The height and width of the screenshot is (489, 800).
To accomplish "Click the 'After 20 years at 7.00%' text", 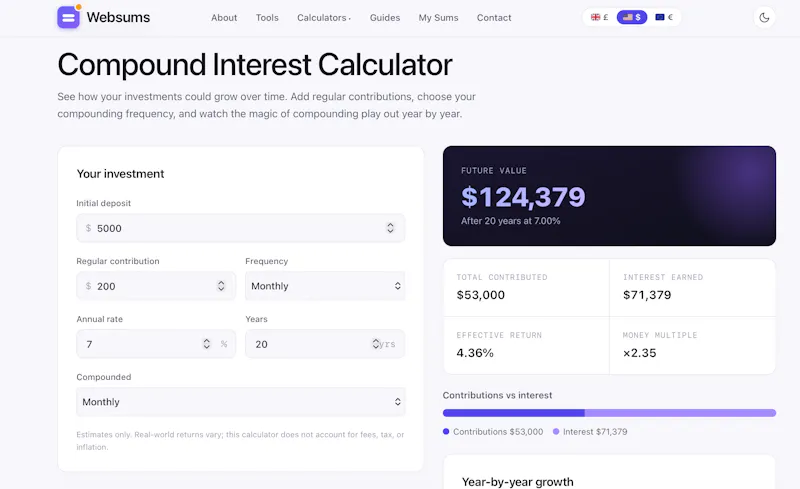I will tap(511, 221).
